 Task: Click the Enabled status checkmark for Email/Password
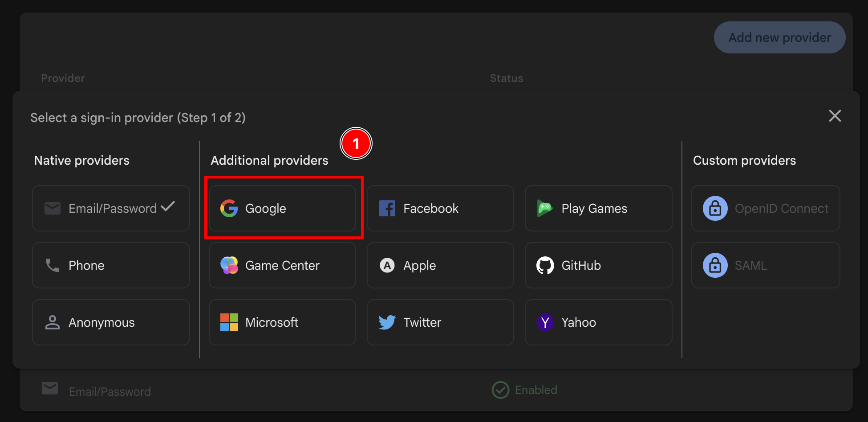pyautogui.click(x=500, y=390)
